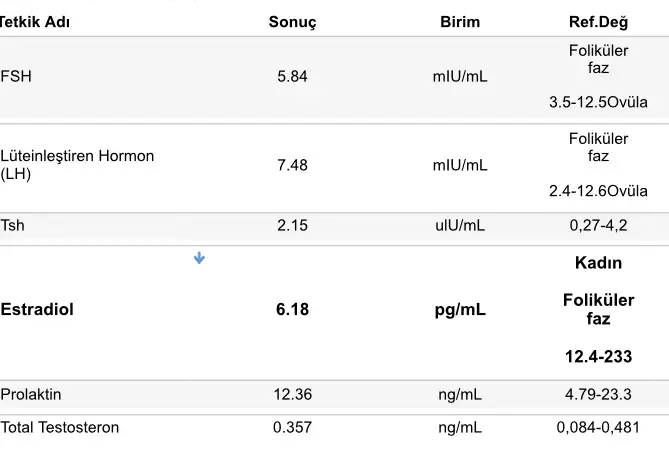Select the bold Estradiol test name

pos(37,309)
